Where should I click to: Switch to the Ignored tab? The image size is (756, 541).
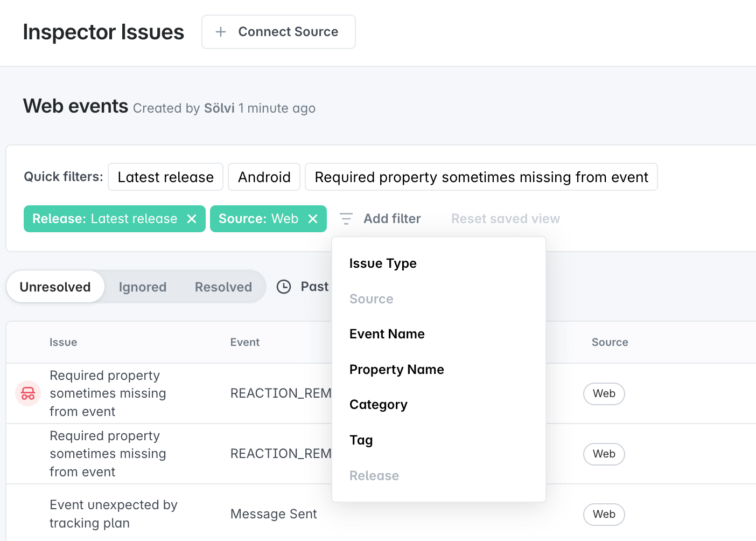(142, 287)
